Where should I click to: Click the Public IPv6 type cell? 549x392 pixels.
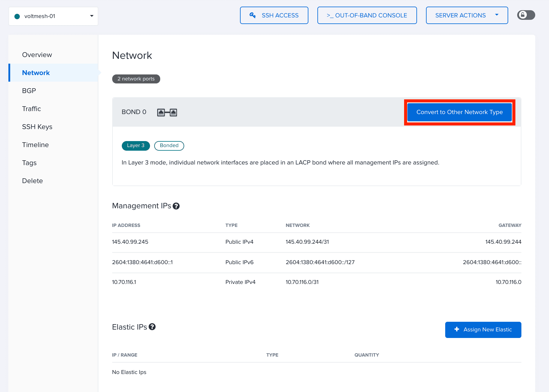click(239, 262)
